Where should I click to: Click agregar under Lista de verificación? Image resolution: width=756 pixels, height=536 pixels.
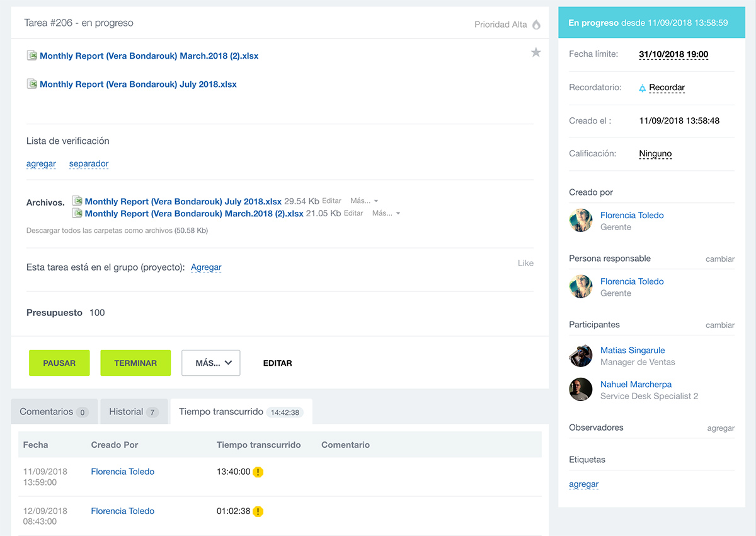click(x=41, y=164)
